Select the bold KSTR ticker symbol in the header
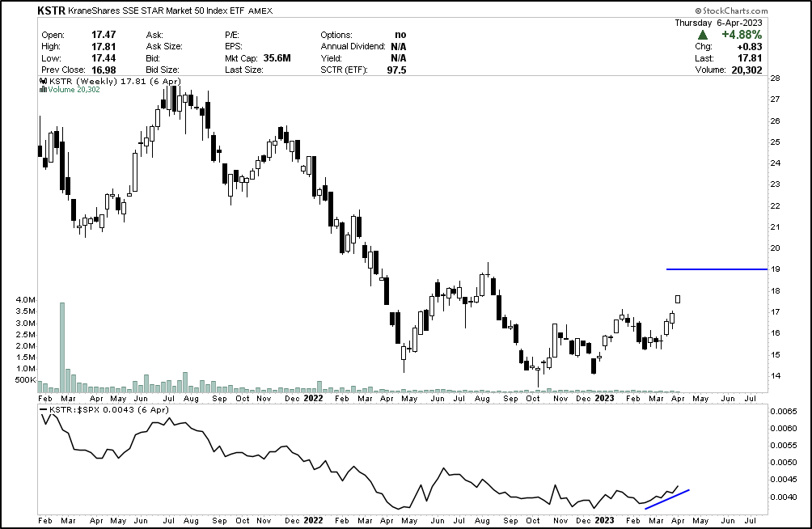 click(x=51, y=11)
